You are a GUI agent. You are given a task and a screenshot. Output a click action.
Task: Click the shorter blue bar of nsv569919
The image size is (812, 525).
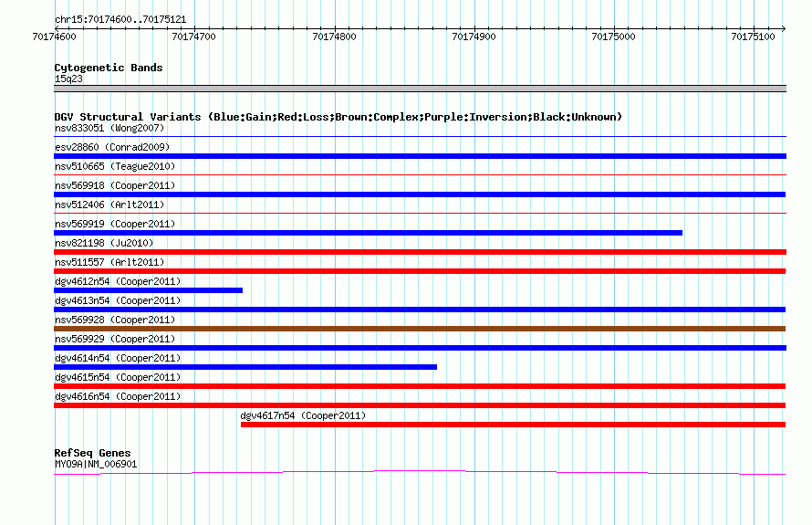(x=369, y=233)
